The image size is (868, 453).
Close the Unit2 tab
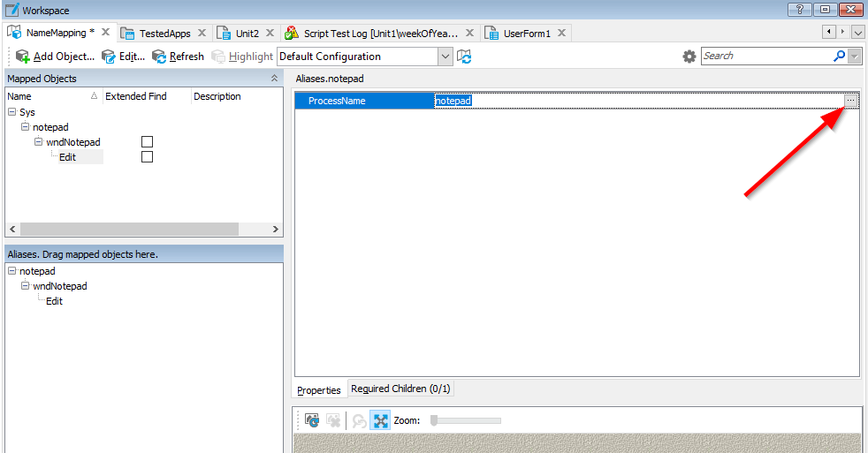(270, 33)
